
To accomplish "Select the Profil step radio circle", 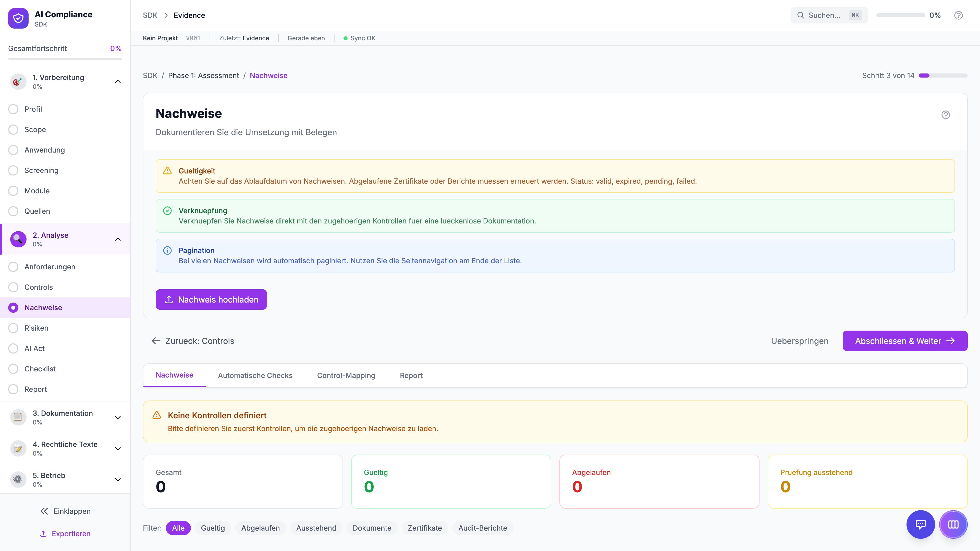I will click(x=13, y=109).
